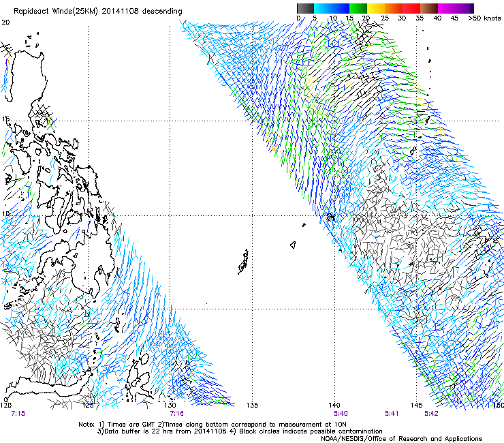Click the longitude '140' axis label

(334, 406)
